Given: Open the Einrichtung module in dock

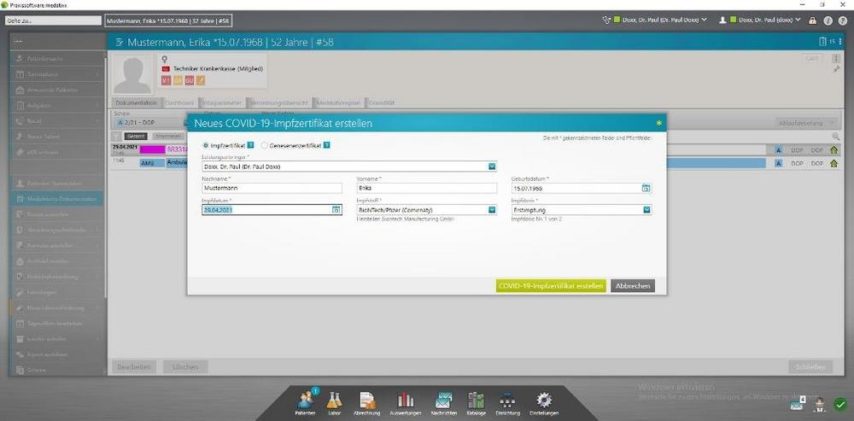Looking at the screenshot, I should coord(508,399).
